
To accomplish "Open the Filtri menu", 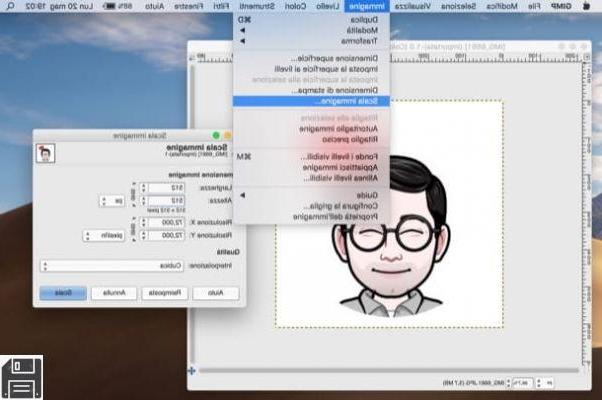I will [x=221, y=6].
